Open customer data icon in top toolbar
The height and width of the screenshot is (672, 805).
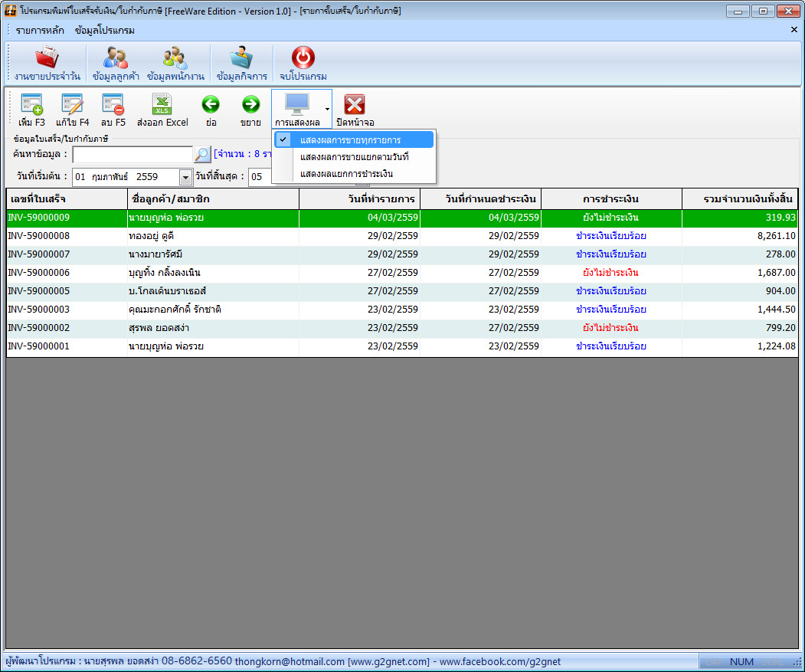coord(116,57)
